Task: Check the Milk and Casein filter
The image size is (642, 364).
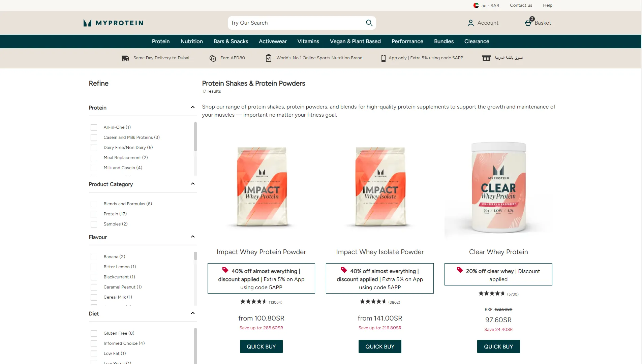Action: tap(94, 168)
